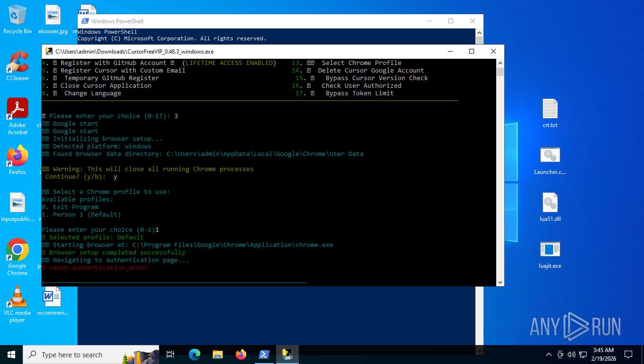Click the 'oauth.authentication_error' red line
The image size is (644, 364).
[95, 268]
